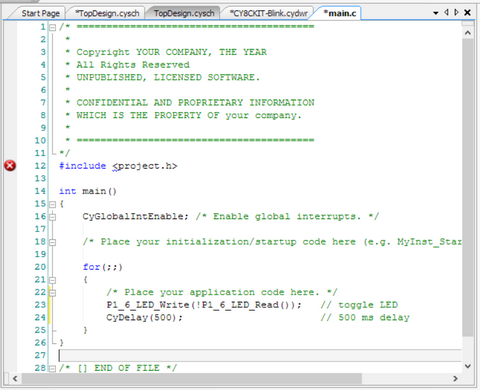Click the horizontal scrollbar left arrow
The image size is (480, 390).
(x=15, y=378)
